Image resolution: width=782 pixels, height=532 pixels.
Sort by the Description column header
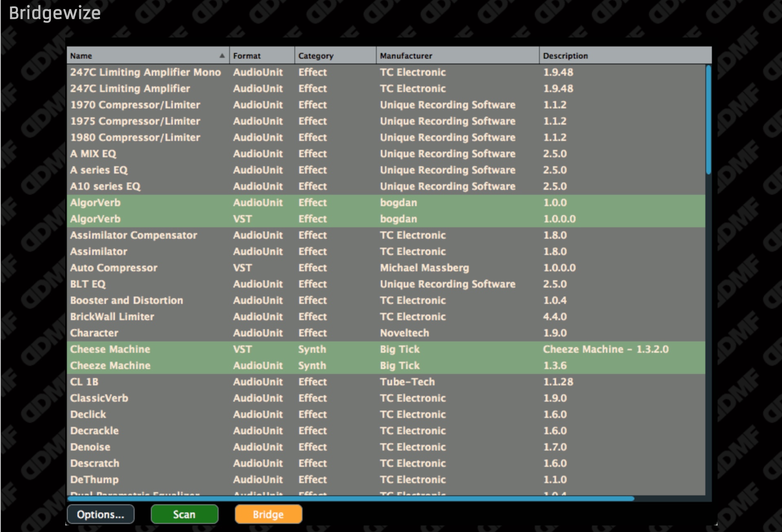click(625, 56)
